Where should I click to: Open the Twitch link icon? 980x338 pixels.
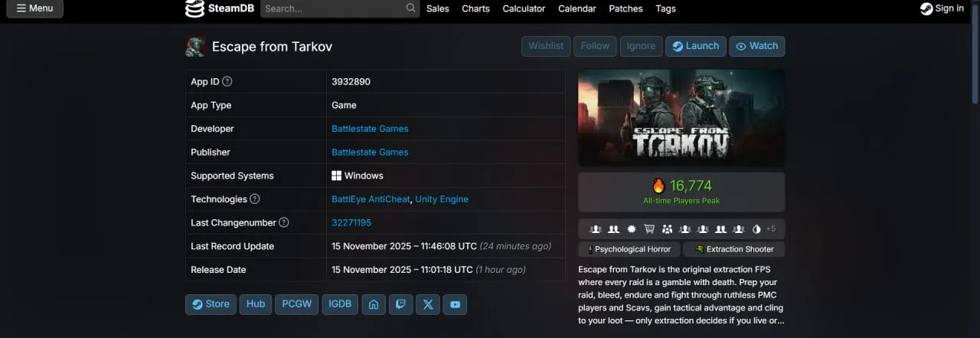click(400, 304)
